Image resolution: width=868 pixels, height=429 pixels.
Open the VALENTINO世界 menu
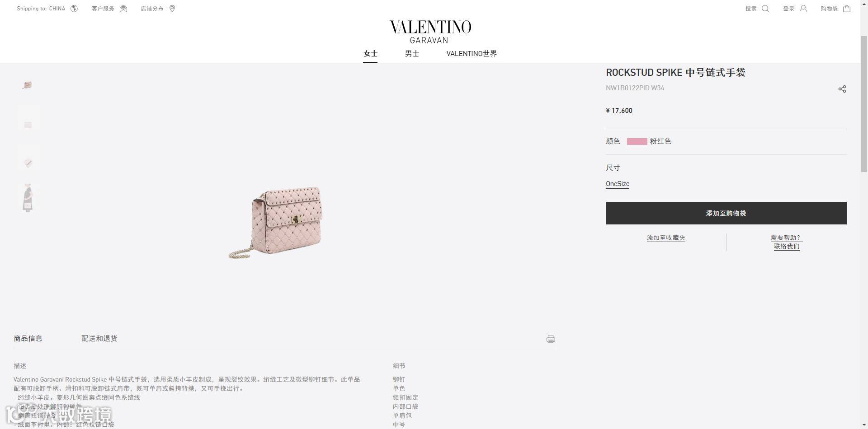tap(472, 53)
